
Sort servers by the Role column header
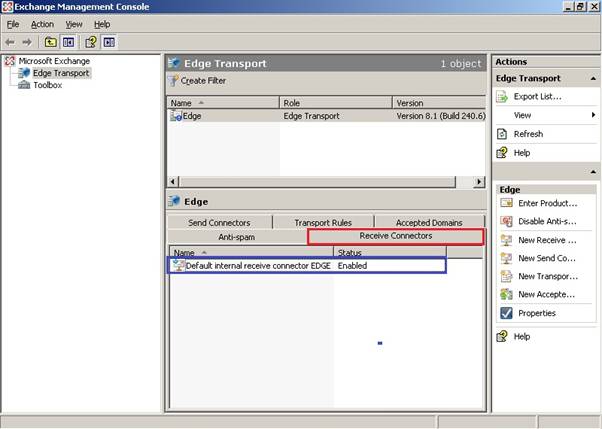(336, 103)
